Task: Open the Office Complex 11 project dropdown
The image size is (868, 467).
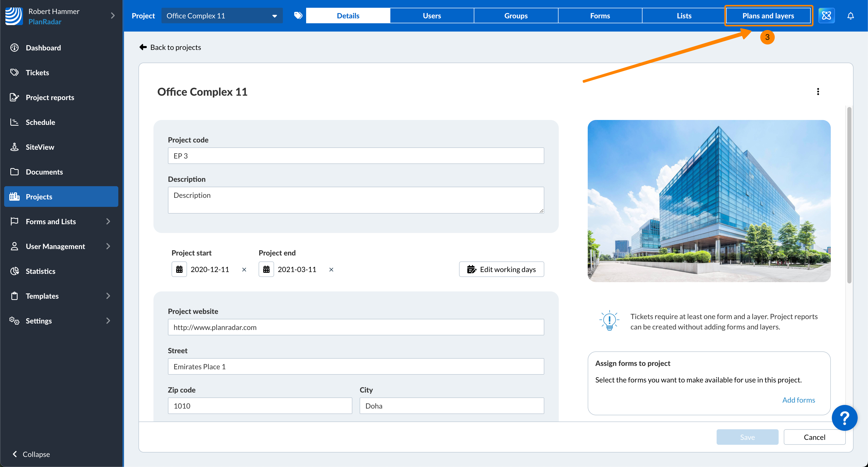Action: click(x=222, y=16)
